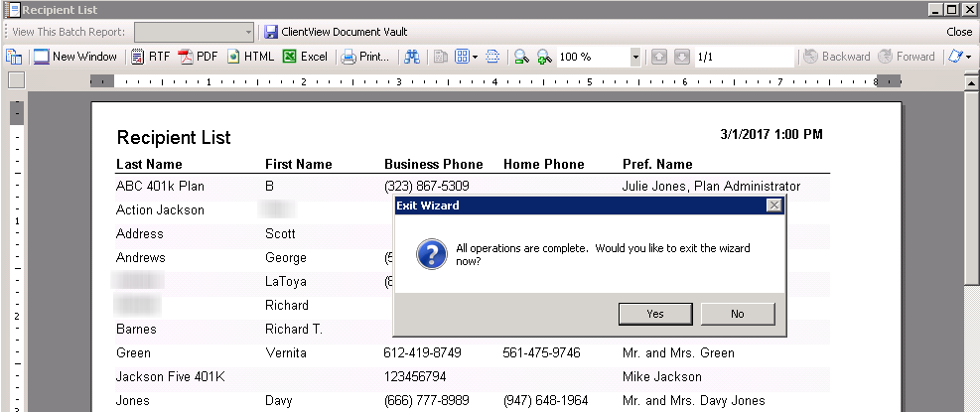Click the Last Name column header
980x412 pixels.
[149, 165]
